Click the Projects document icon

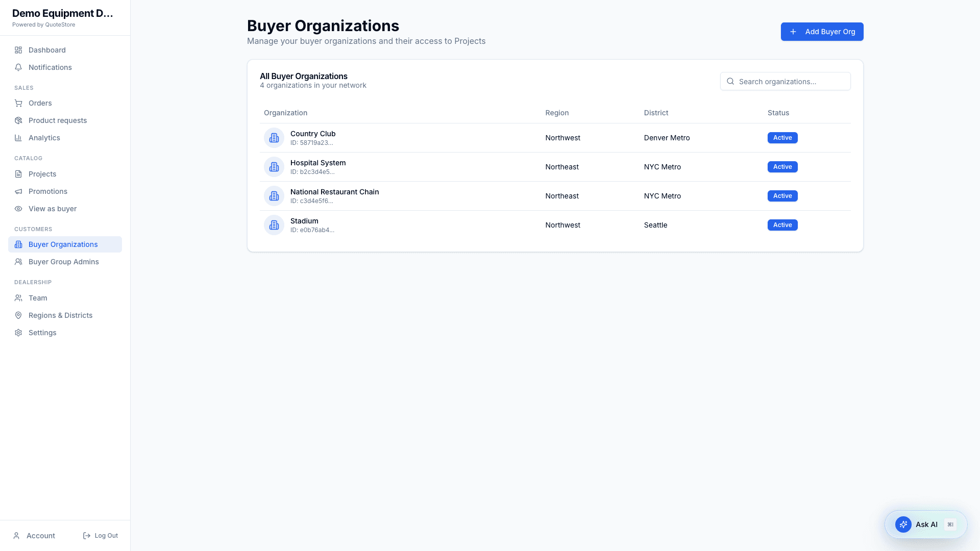click(x=18, y=174)
